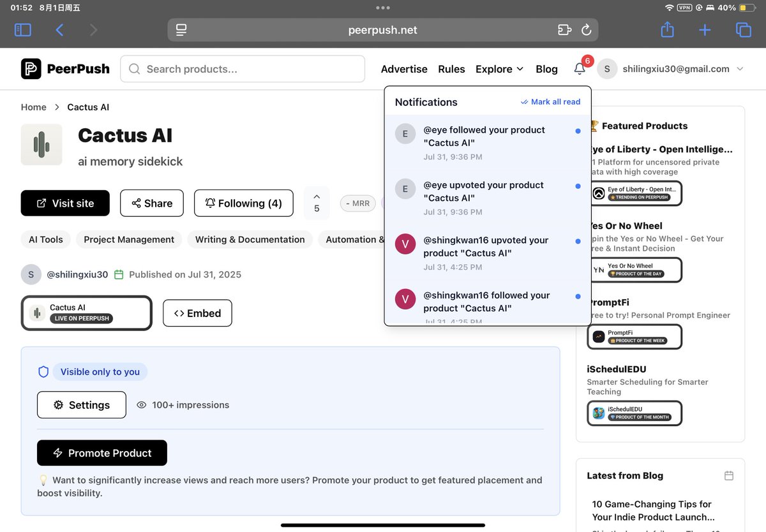Open blog post 10 Game-Changing Tips
Screen dimensions: 766x532
(x=653, y=510)
